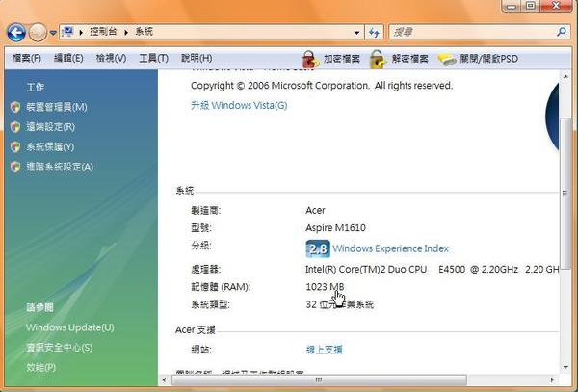This screenshot has width=578, height=392.
Task: Click the 解密檔案 toolbar label
Action: tap(410, 58)
